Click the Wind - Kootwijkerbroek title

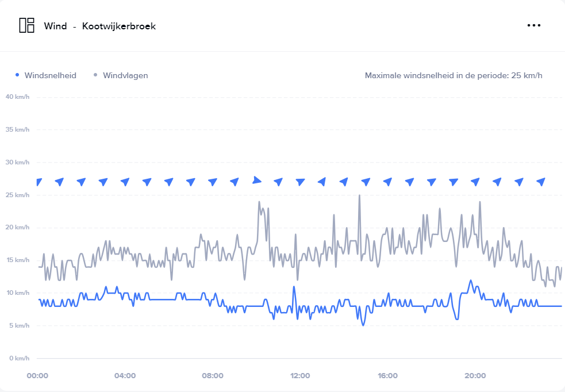click(99, 26)
